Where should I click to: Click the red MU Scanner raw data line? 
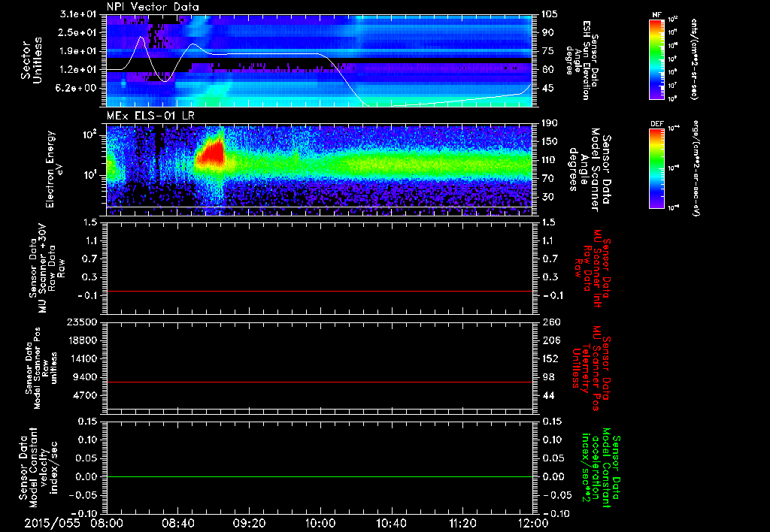coord(319,292)
